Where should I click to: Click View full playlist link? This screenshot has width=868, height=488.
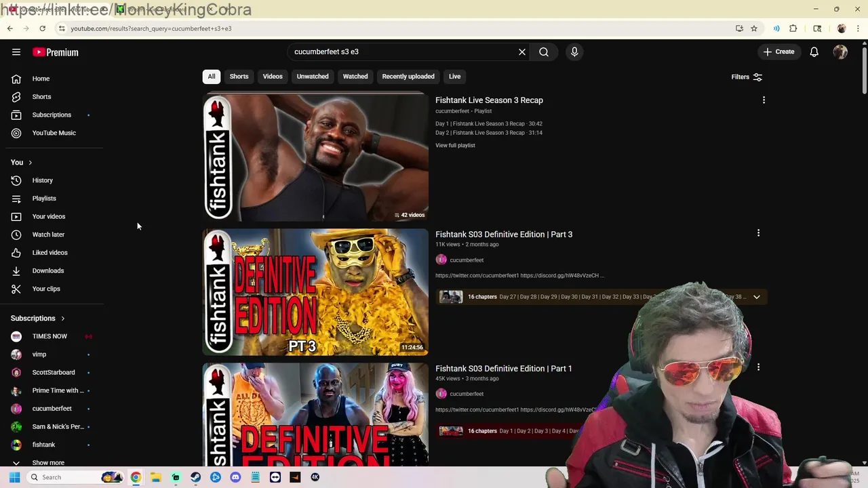coord(455,145)
